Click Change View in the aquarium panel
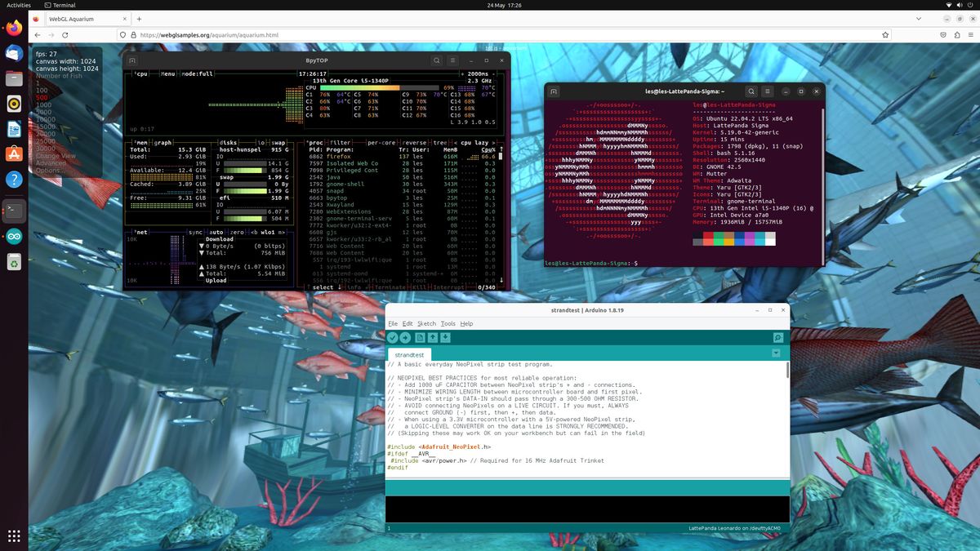The image size is (980, 551). [x=56, y=156]
